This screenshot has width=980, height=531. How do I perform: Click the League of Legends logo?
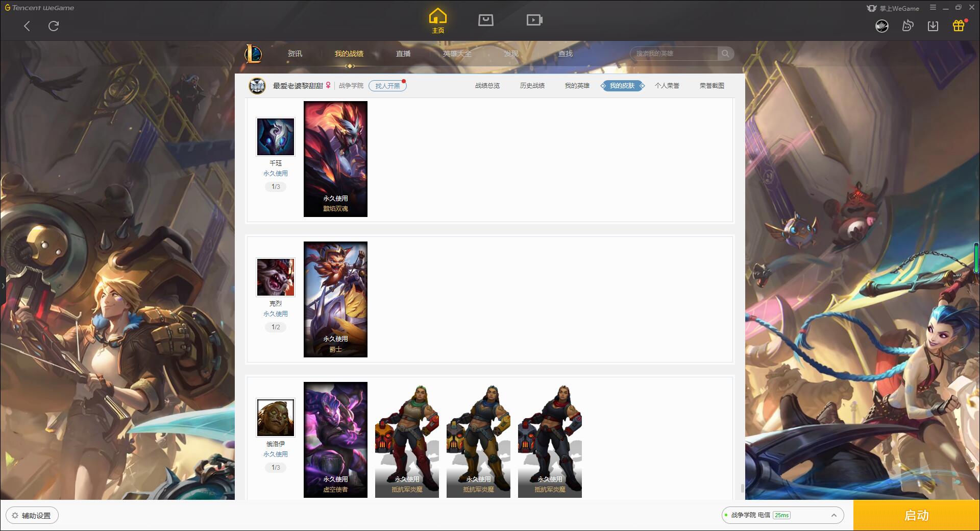tap(253, 54)
